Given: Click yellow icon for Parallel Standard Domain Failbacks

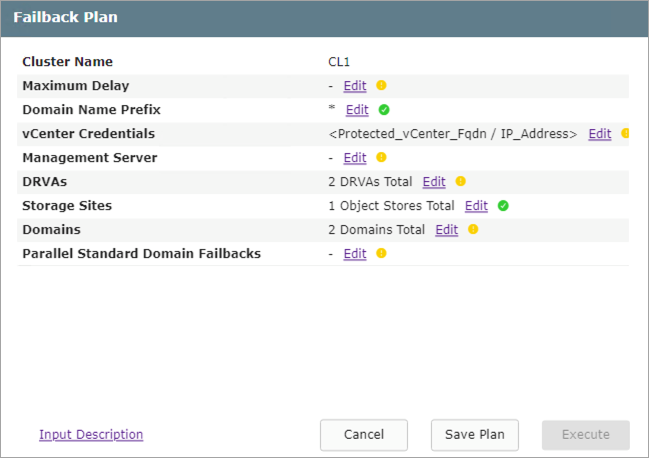Looking at the screenshot, I should point(381,254).
